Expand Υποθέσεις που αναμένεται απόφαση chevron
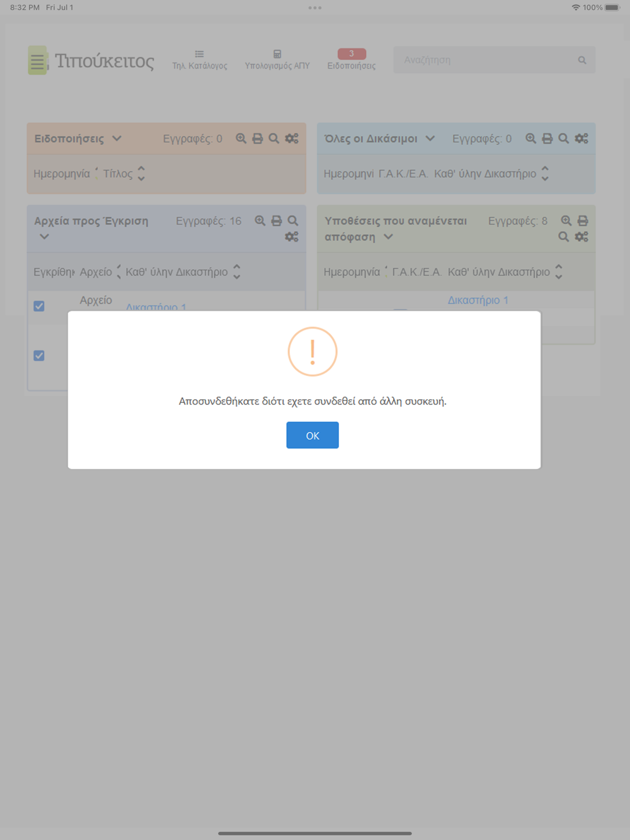Image resolution: width=630 pixels, height=840 pixels. [x=388, y=237]
